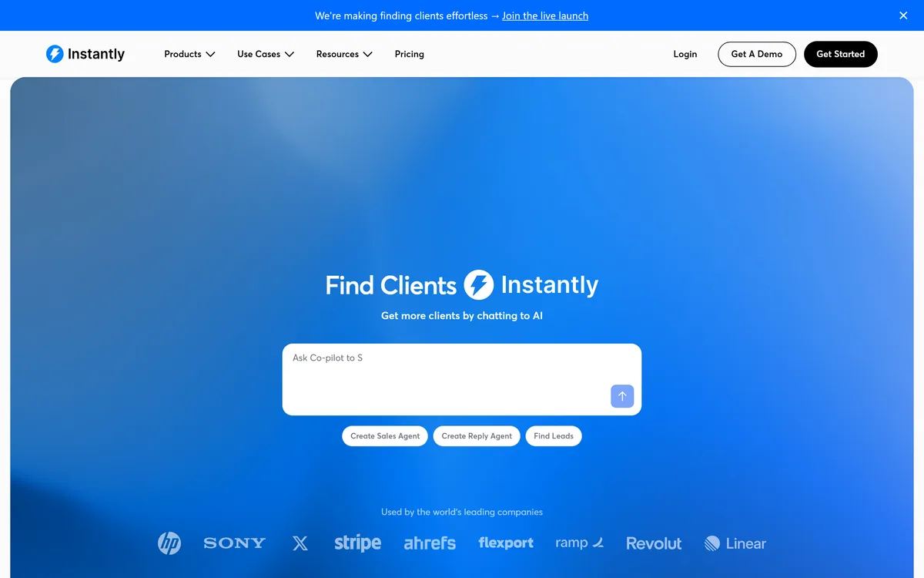Viewport: 924px width, 578px height.
Task: Click the Flexport logo
Action: click(x=506, y=543)
